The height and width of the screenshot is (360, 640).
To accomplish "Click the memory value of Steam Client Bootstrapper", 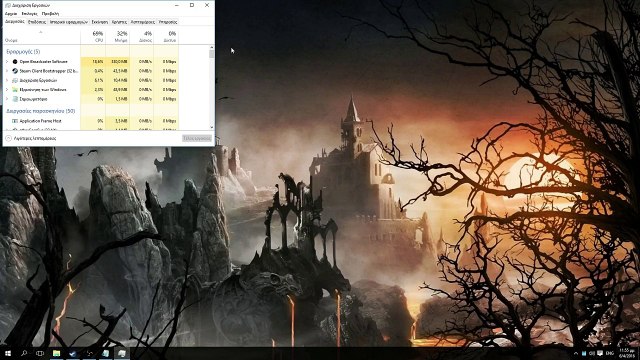I will tap(120, 71).
